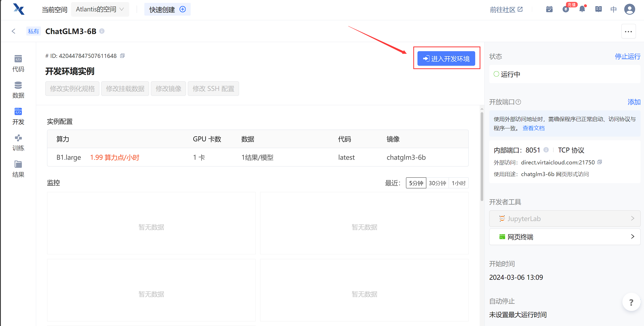This screenshot has height=326, width=644.
Task: Copy external access address
Action: pos(600,162)
